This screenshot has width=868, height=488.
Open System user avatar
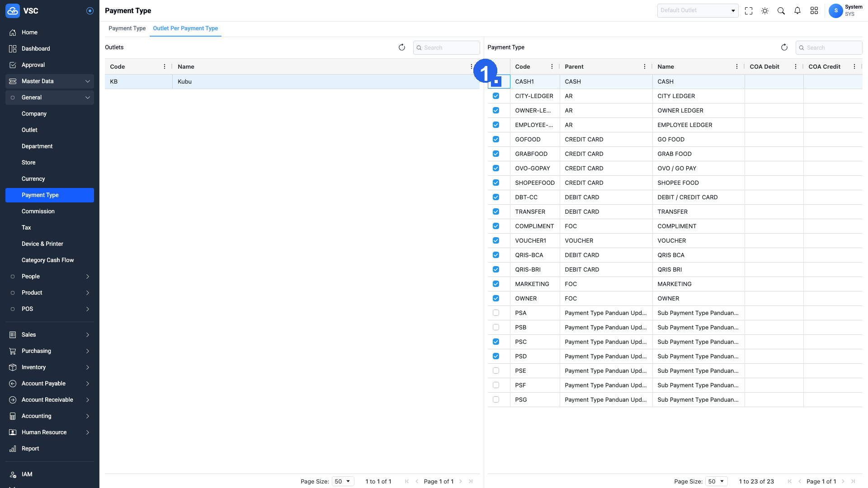(835, 11)
